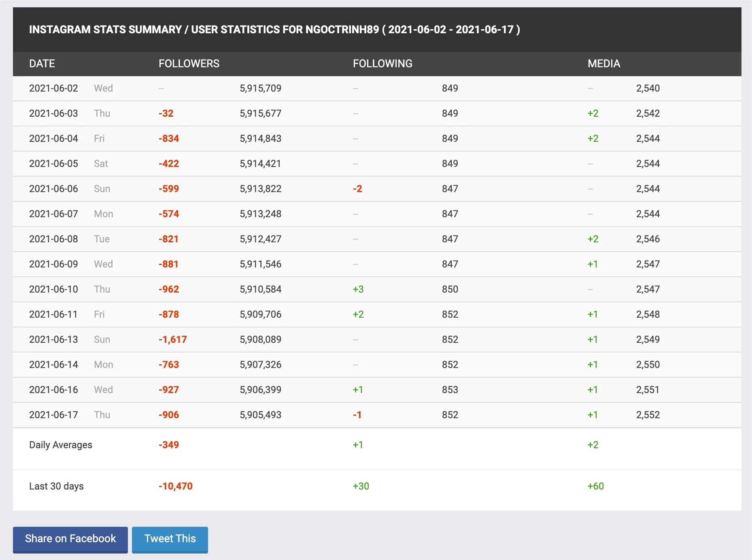Click the -10,470 followers total
This screenshot has width=752, height=560.
(x=176, y=486)
